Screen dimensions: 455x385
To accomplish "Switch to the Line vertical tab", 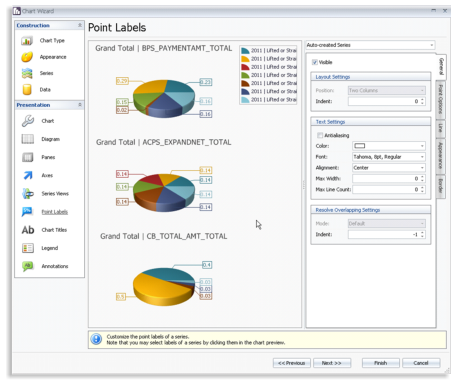I will tap(440, 128).
